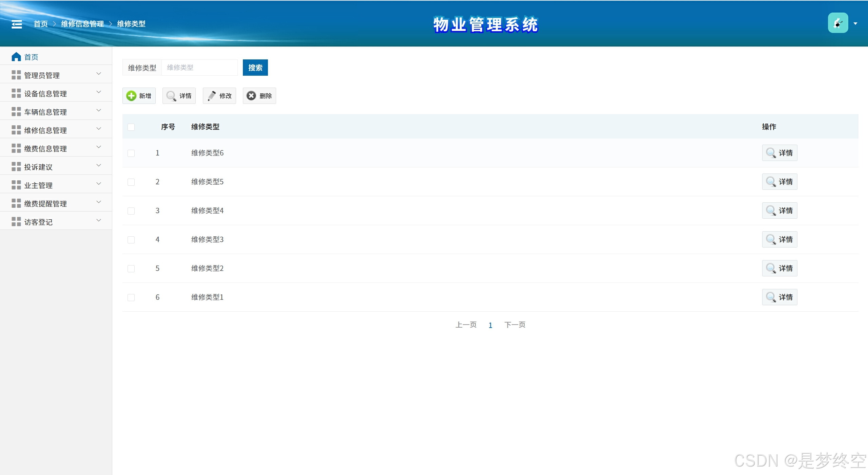
Task: Open the 维修信息管理 sidebar menu
Action: pyautogui.click(x=45, y=130)
